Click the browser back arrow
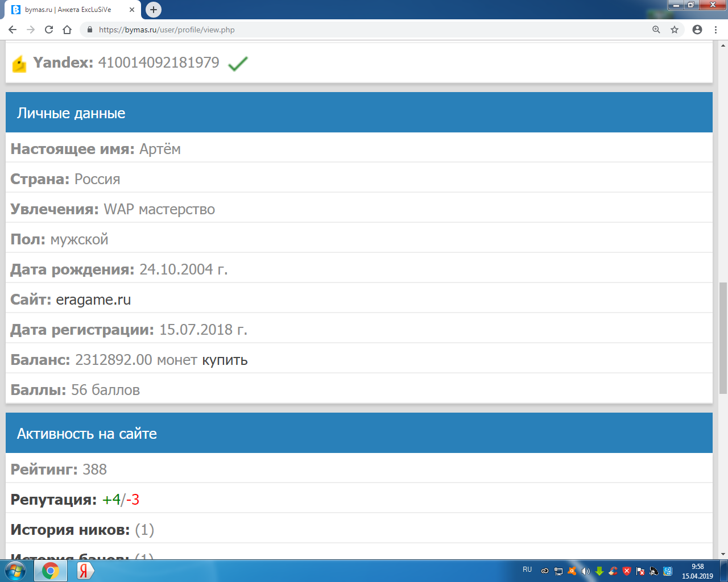 [13, 30]
